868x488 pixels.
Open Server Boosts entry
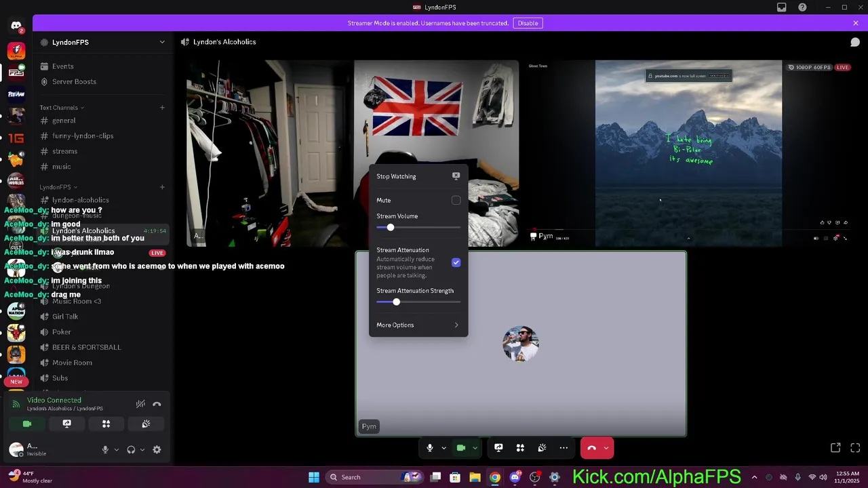(102, 82)
